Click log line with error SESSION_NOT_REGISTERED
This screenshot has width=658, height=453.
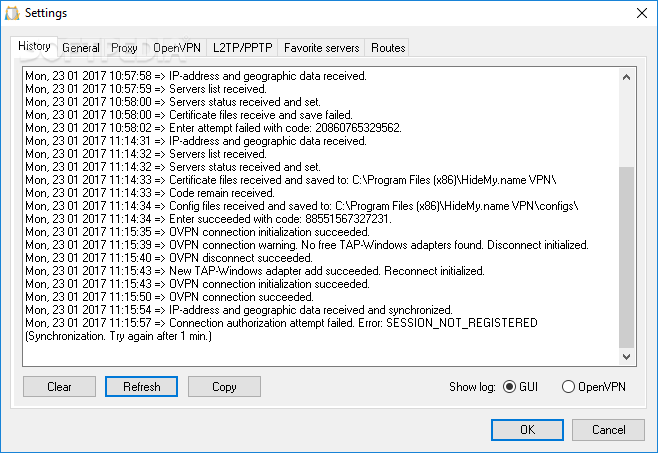point(281,323)
